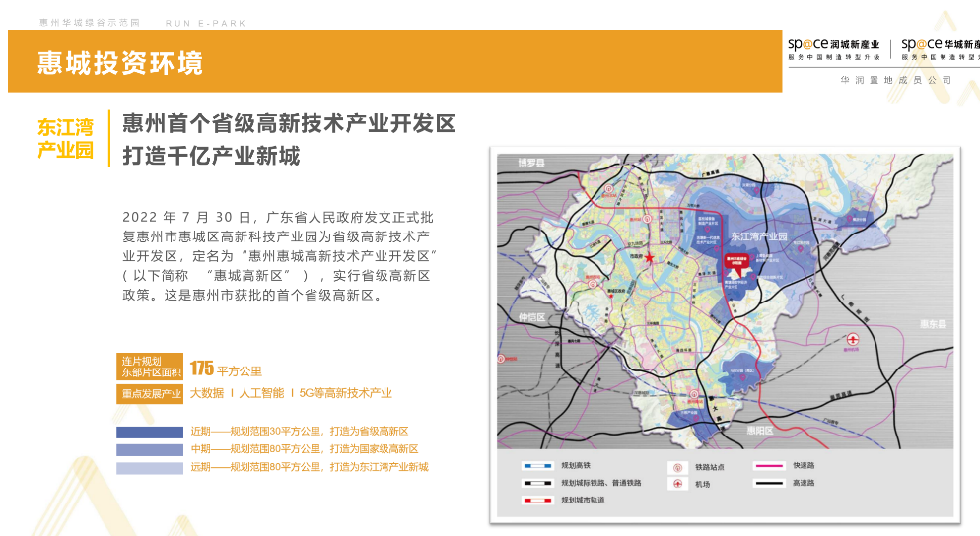Click the medium blue mid-term phase swatch
980x536 pixels.
(x=150, y=449)
